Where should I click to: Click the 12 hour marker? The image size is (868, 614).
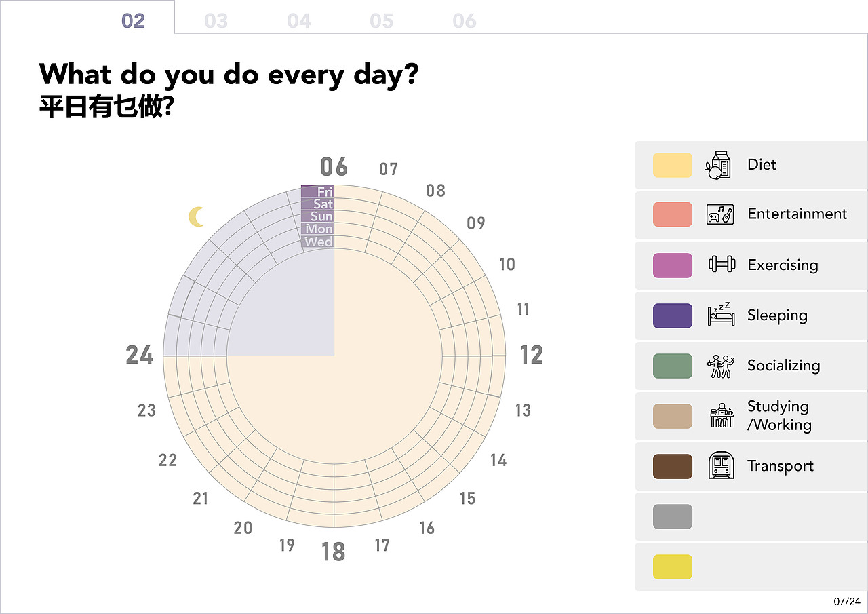pyautogui.click(x=532, y=355)
